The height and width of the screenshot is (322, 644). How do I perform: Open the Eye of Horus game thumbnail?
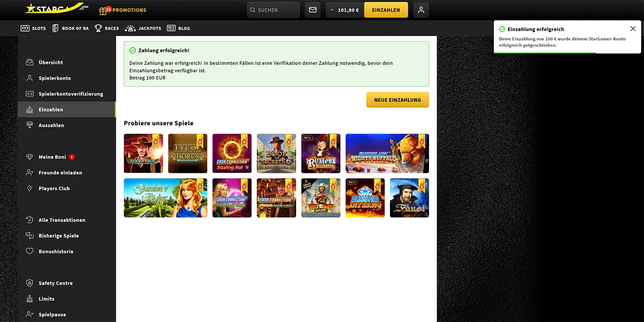[x=188, y=153]
